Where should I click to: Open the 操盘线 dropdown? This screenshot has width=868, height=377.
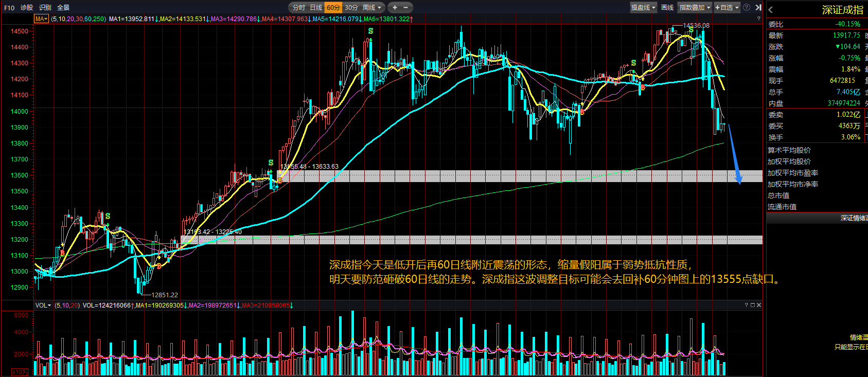[x=643, y=8]
